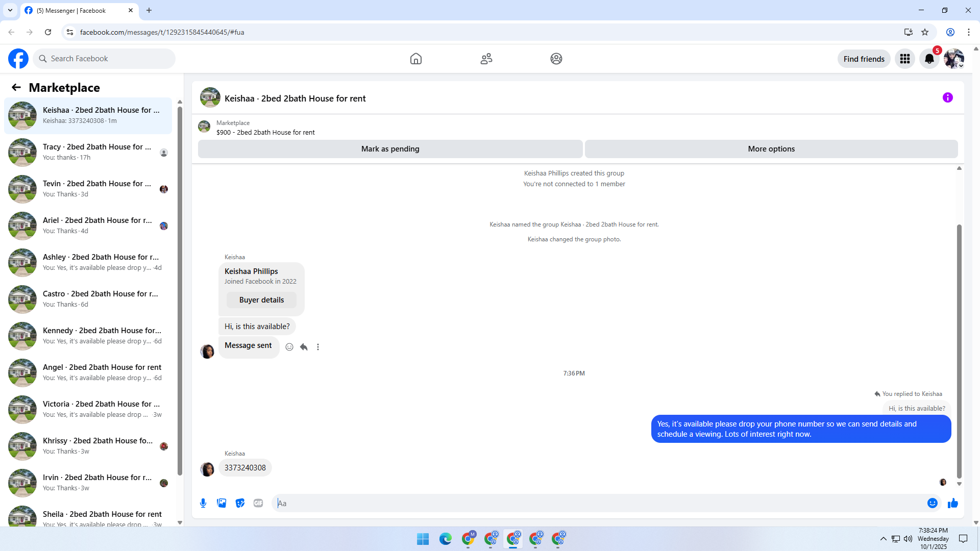Click the Mark as pending button
980x551 pixels.
390,149
